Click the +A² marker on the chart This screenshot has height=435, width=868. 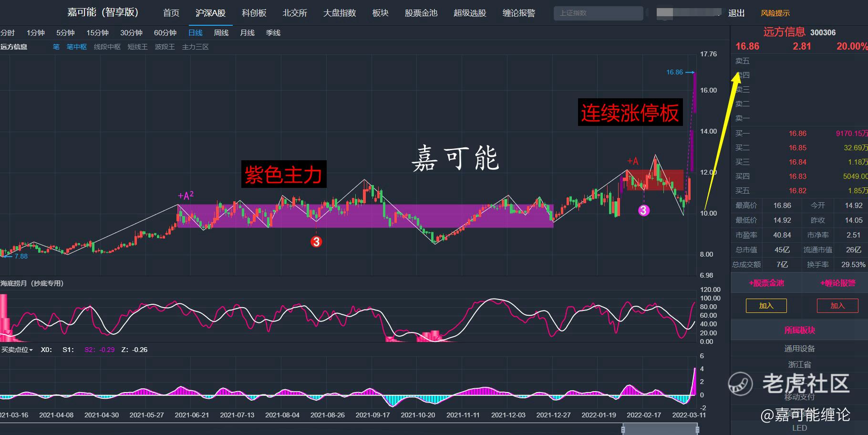point(186,196)
